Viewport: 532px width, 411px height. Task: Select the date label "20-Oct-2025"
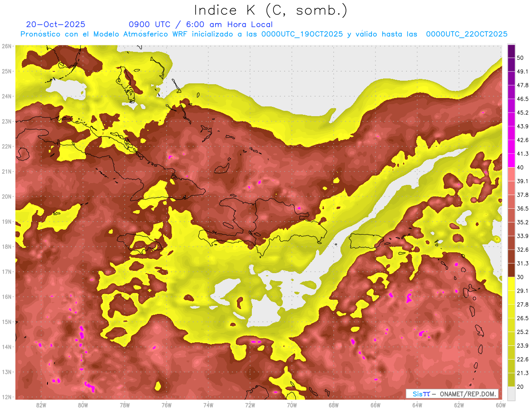55,24
